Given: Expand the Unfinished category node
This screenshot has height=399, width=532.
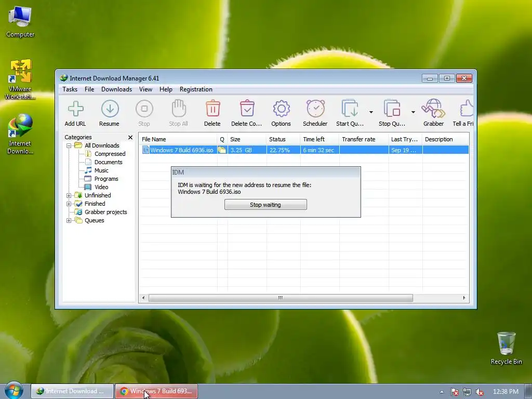Looking at the screenshot, I should pos(69,195).
